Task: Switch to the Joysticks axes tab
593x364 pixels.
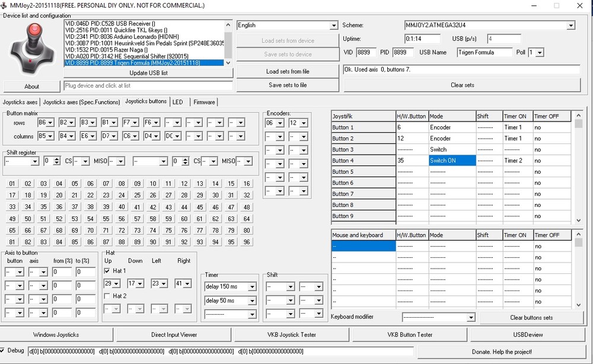Action: click(x=21, y=102)
